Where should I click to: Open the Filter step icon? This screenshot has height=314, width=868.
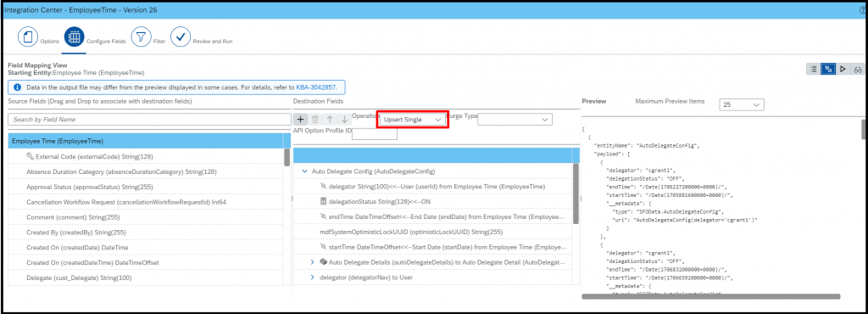[x=141, y=37]
